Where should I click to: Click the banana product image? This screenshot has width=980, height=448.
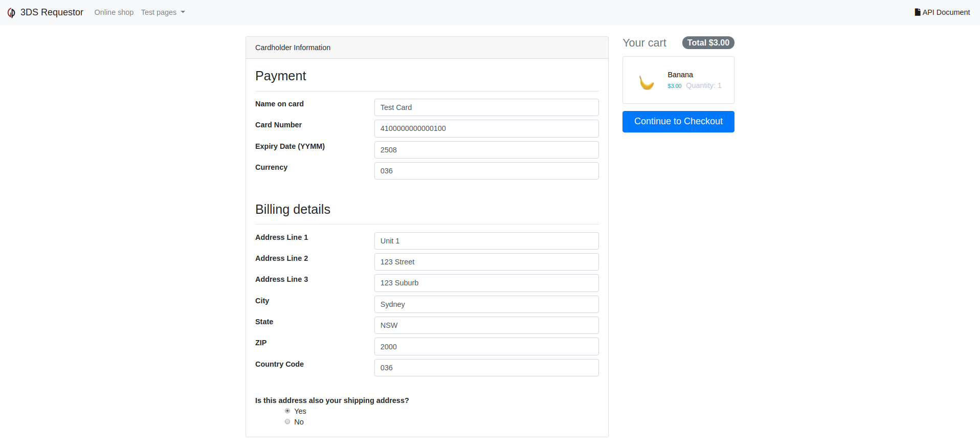[647, 82]
